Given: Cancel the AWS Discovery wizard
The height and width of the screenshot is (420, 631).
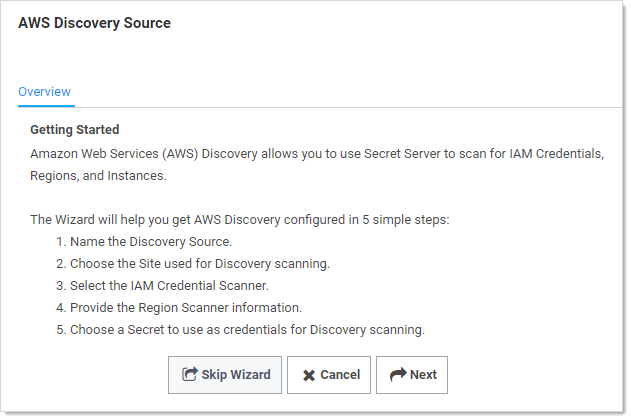Looking at the screenshot, I should (x=329, y=375).
